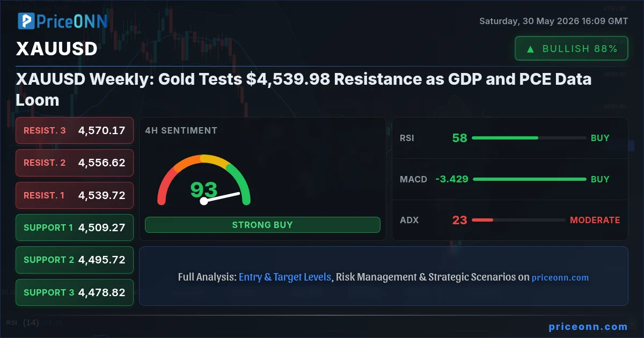Click the BUY signal beside RSI
The height and width of the screenshot is (338, 644).
tap(600, 138)
